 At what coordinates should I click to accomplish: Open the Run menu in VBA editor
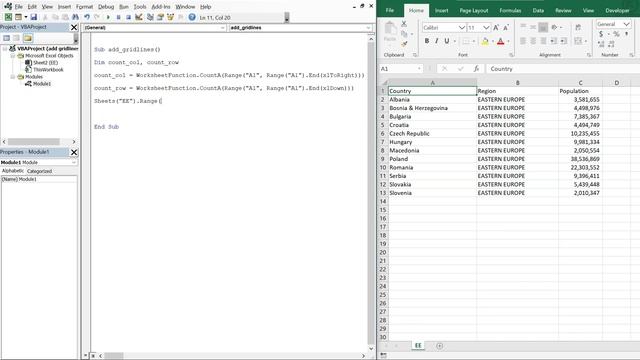(x=123, y=7)
